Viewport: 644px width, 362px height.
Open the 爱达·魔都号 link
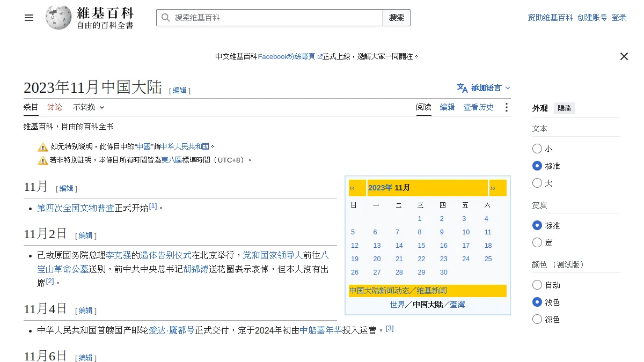point(172,330)
